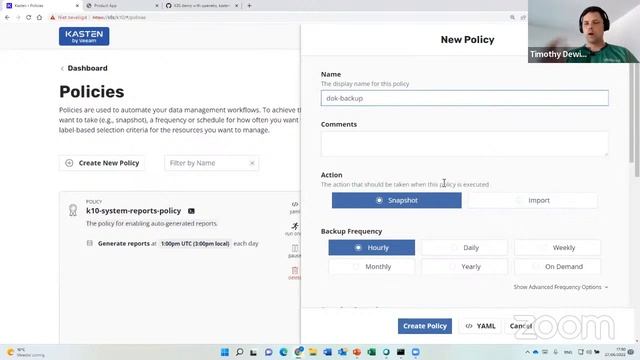Image resolution: width=640 pixels, height=360 pixels.
Task: Click the small tag icon after k10-system-reports-policy name
Action: [x=191, y=211]
